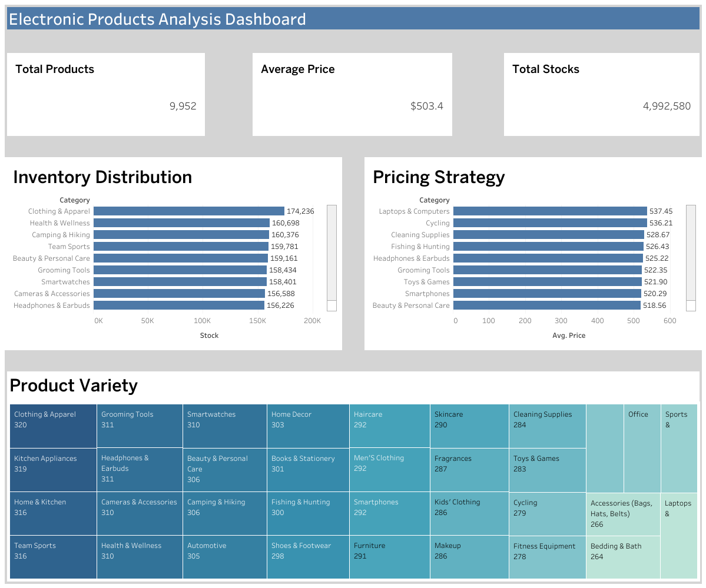Select Cycling 279 treemap tile
Screen dimensions: 706x588
click(548, 514)
